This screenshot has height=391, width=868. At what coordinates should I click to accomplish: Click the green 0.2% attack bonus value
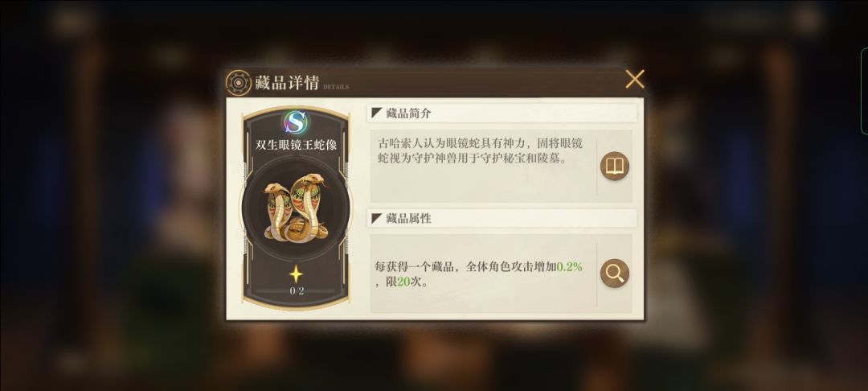coord(569,267)
